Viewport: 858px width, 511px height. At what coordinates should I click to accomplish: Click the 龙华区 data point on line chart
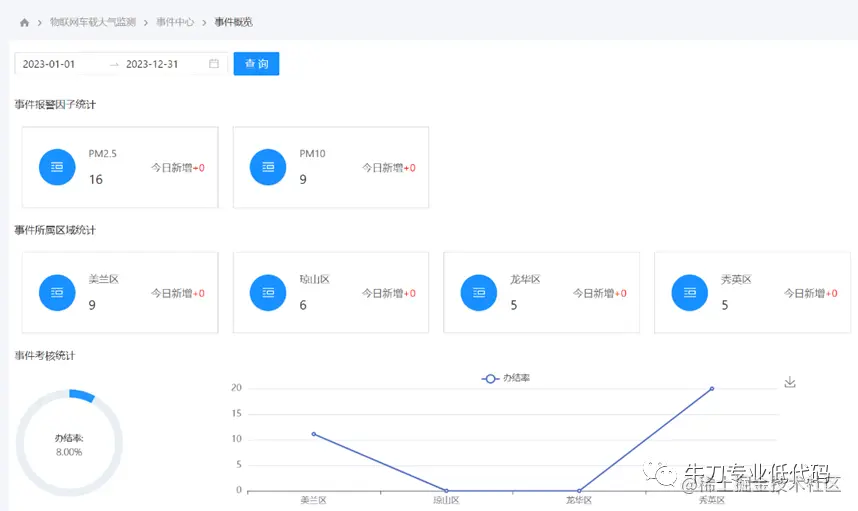[x=579, y=491]
